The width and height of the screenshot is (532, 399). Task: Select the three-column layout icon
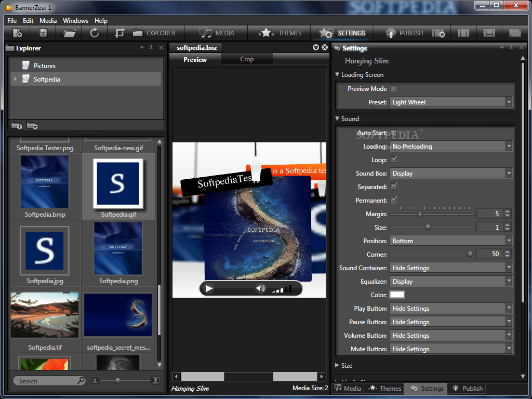click(463, 33)
